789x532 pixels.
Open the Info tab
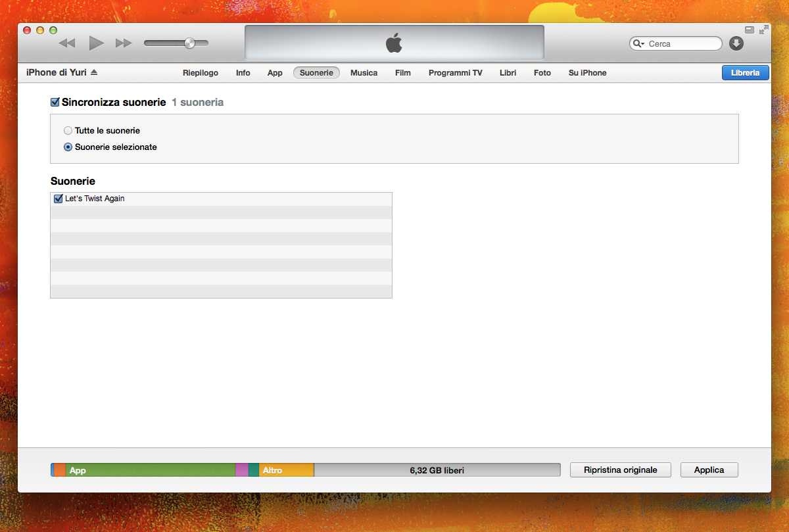[x=243, y=73]
